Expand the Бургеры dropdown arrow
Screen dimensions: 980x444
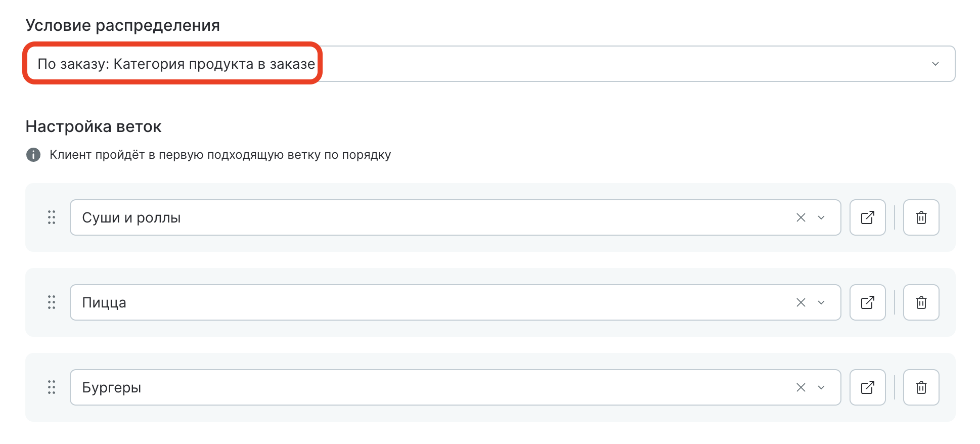[x=821, y=387]
